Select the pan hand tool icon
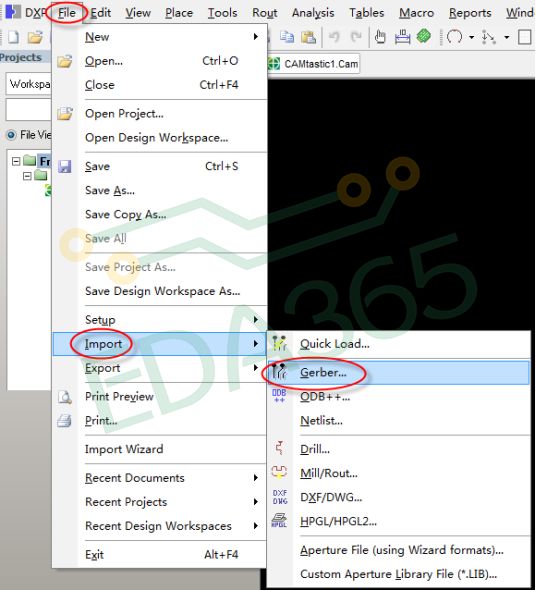The image size is (536, 590). pos(380,37)
